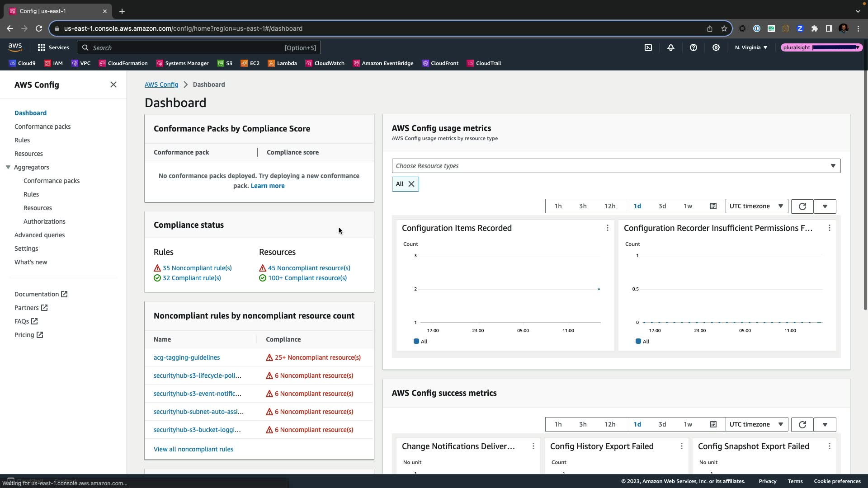Click the notifications bell icon
The image size is (868, 488).
point(671,47)
